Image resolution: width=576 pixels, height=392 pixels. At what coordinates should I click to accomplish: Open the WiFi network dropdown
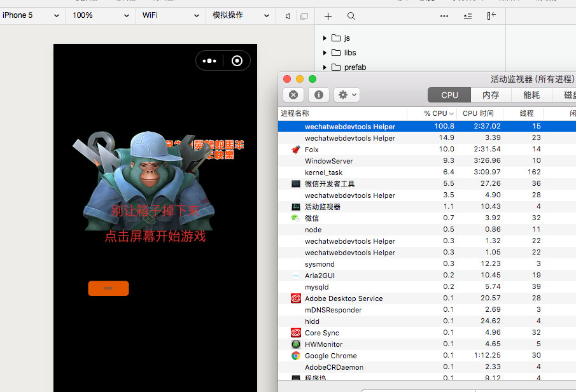pyautogui.click(x=171, y=15)
